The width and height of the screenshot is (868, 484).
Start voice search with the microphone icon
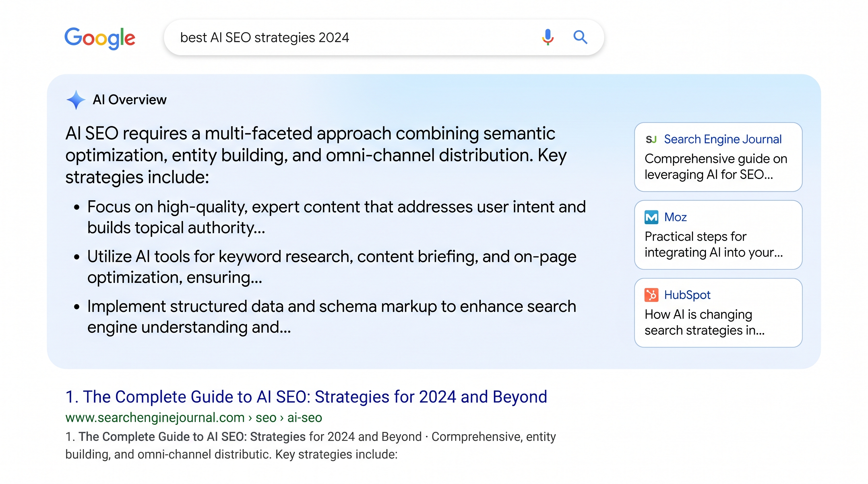click(548, 37)
